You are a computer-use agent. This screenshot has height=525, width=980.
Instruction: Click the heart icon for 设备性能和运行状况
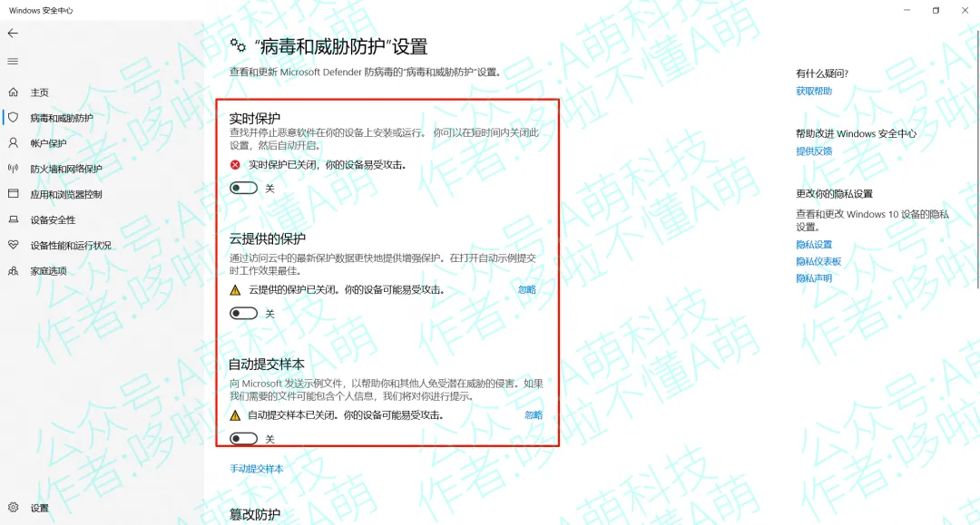coord(13,246)
